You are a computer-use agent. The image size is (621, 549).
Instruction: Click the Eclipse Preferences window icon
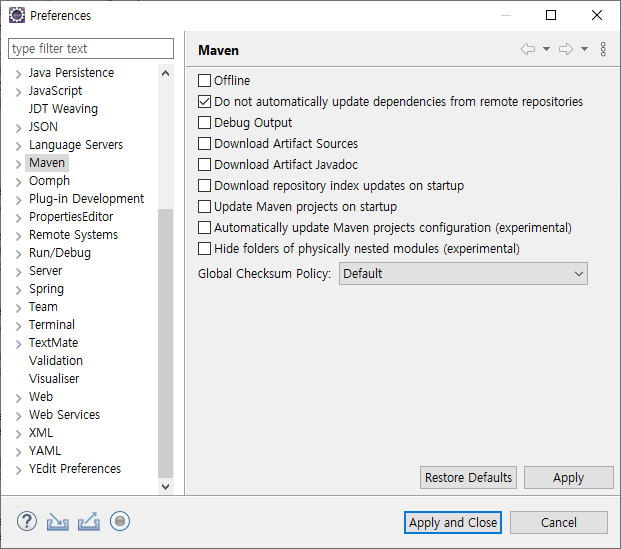tap(17, 15)
